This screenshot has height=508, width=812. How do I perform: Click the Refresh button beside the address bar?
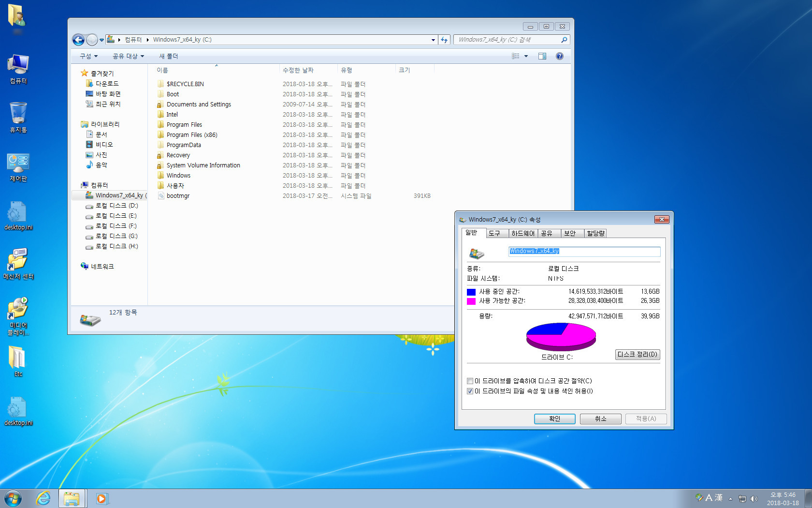(x=445, y=40)
